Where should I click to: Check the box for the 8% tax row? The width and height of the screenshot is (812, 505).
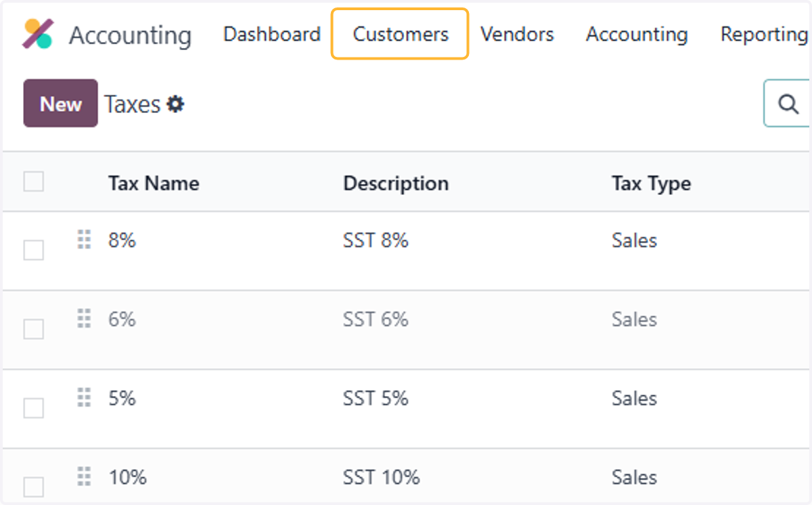(x=34, y=250)
